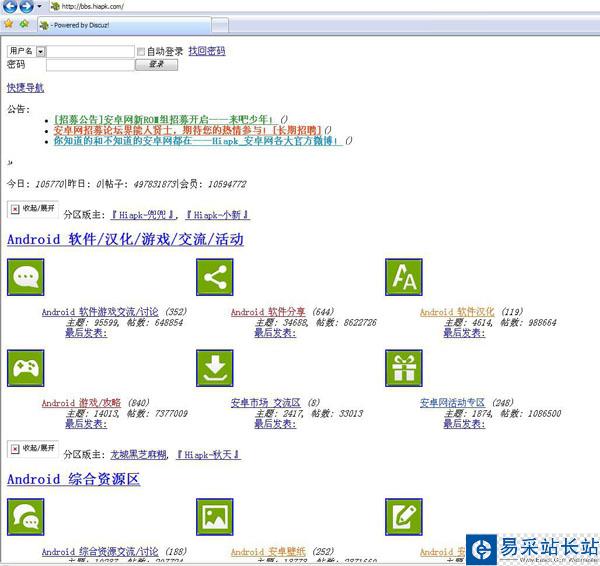
Task: Open moderator profile 『Hiapk-小新』
Action: tap(217, 215)
